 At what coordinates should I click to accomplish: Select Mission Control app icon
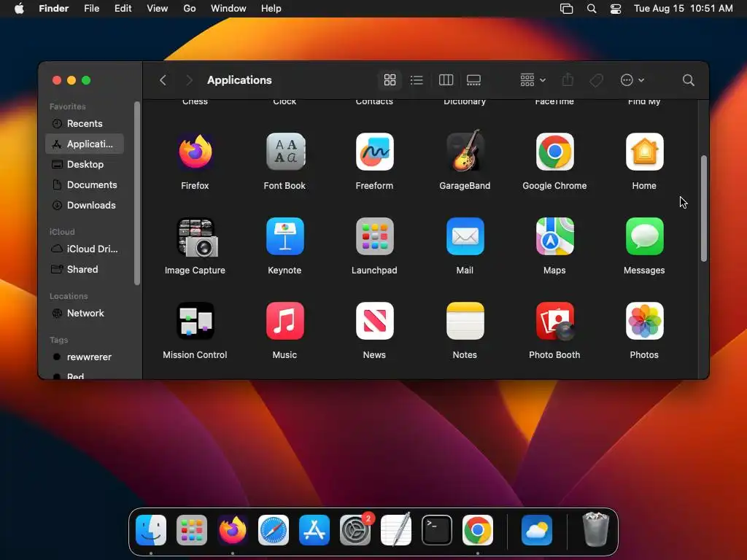[195, 321]
